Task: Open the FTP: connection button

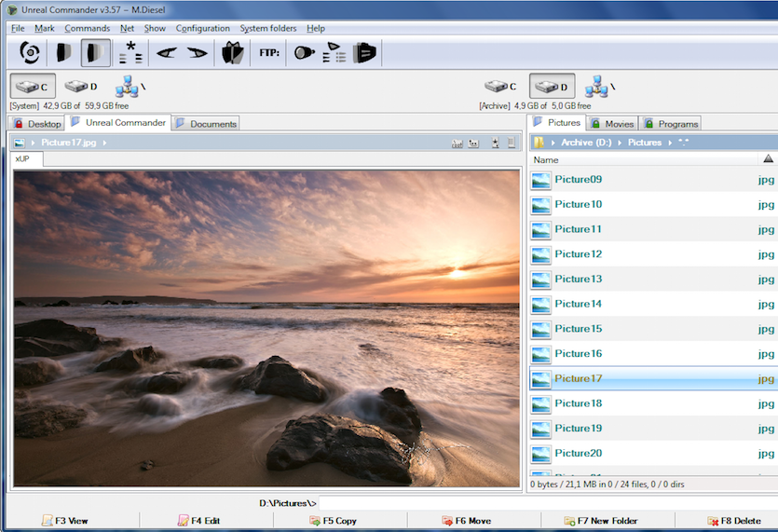Action: [x=269, y=52]
